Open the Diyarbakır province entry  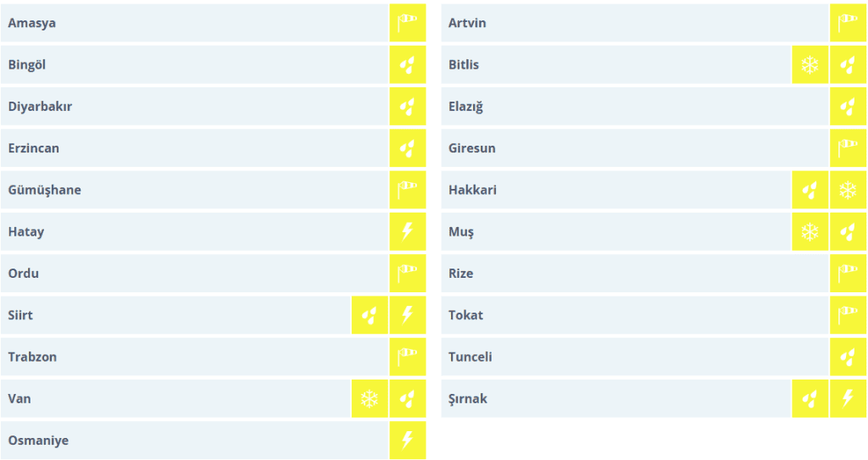pos(40,107)
